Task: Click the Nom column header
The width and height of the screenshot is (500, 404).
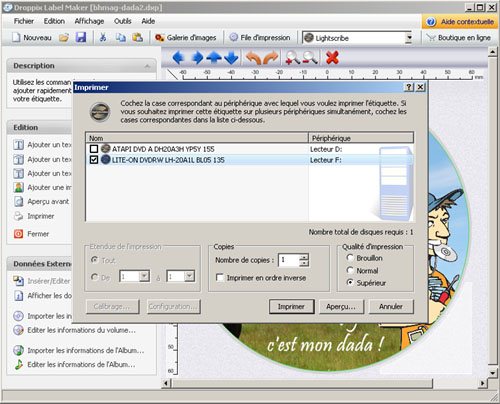Action: [197, 138]
